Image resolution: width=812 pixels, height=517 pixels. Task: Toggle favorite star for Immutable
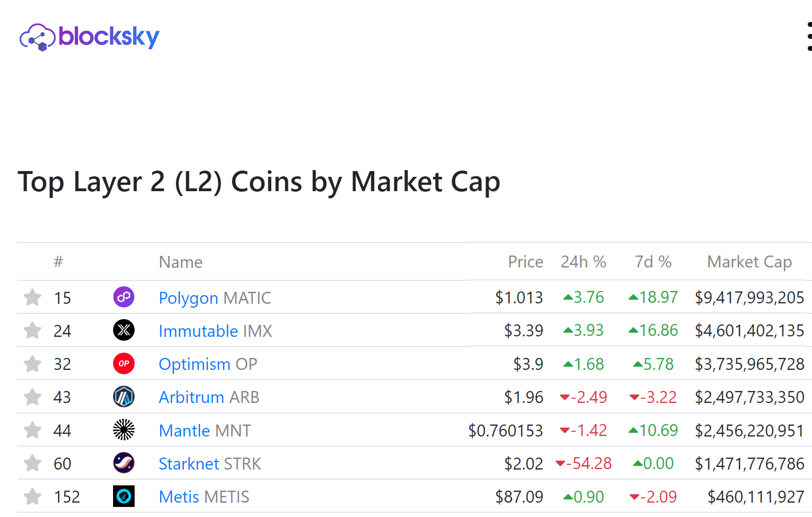(x=33, y=330)
